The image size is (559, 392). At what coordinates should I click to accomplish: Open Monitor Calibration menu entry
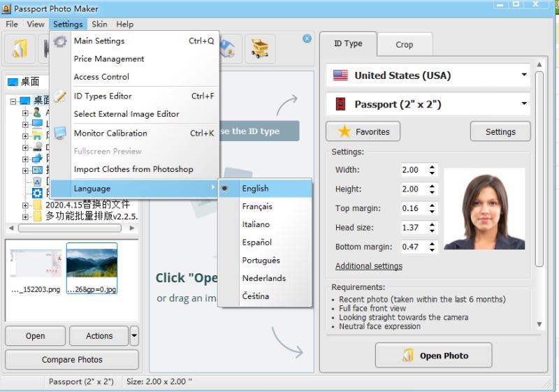(134, 133)
